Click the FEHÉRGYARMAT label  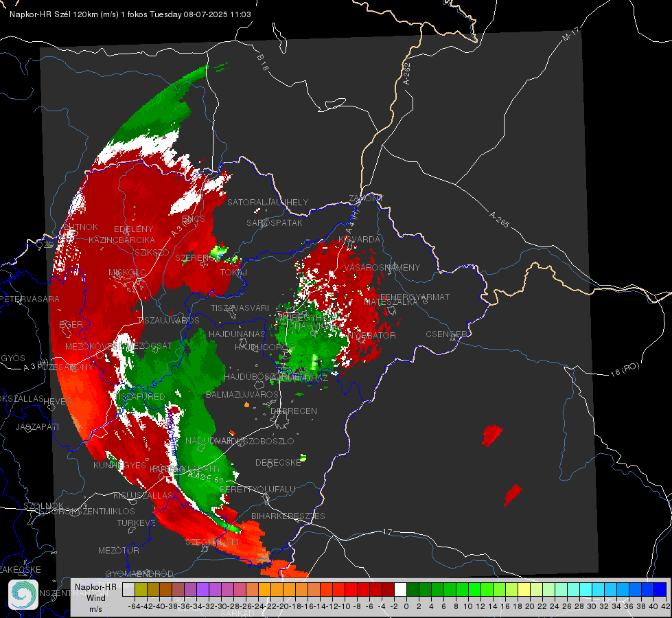[415, 297]
